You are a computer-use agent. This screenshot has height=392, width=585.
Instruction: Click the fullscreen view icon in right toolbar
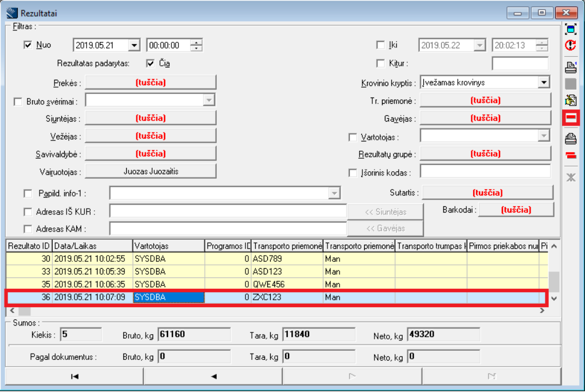tap(571, 29)
